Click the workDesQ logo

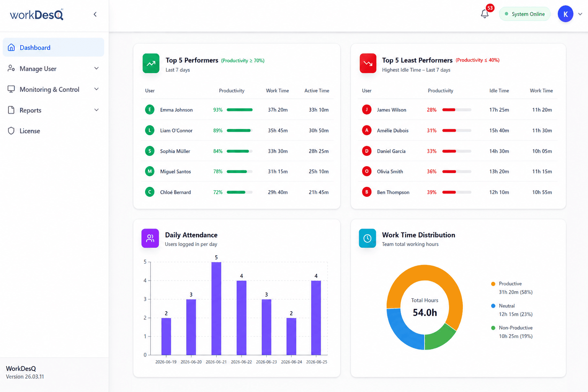[x=37, y=15]
